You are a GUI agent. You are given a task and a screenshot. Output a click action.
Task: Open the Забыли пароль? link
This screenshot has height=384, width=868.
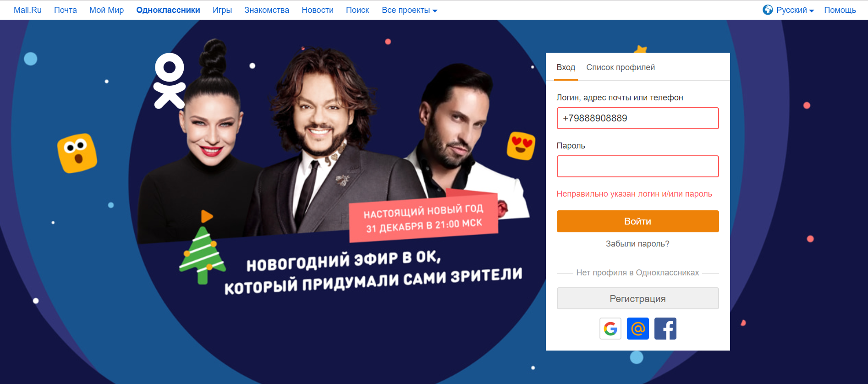[x=637, y=244]
